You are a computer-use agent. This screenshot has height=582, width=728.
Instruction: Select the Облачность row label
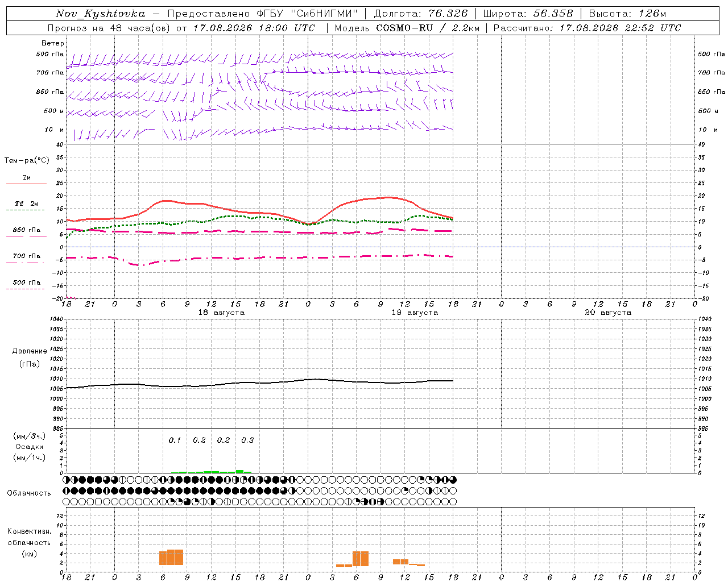(x=29, y=493)
